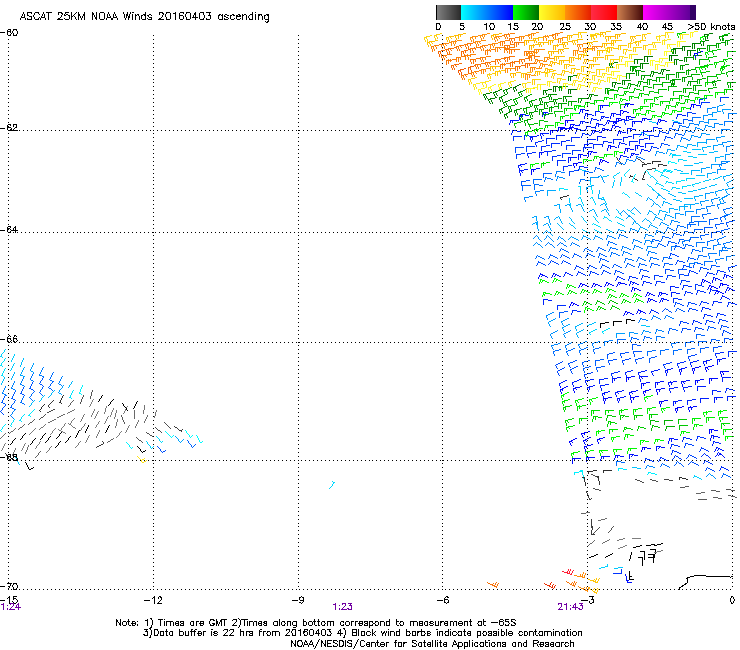Click the "-68" latitude label
This screenshot has width=740, height=650.
(9, 457)
